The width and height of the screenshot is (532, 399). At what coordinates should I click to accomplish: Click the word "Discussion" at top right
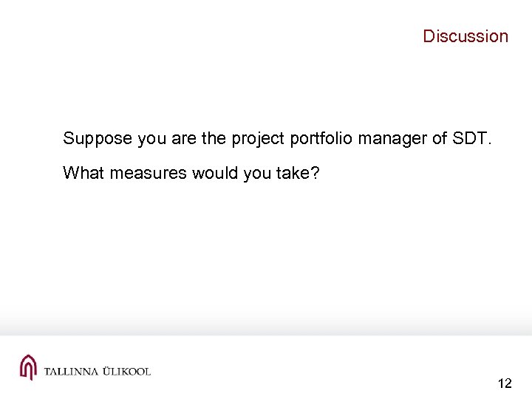(x=465, y=36)
